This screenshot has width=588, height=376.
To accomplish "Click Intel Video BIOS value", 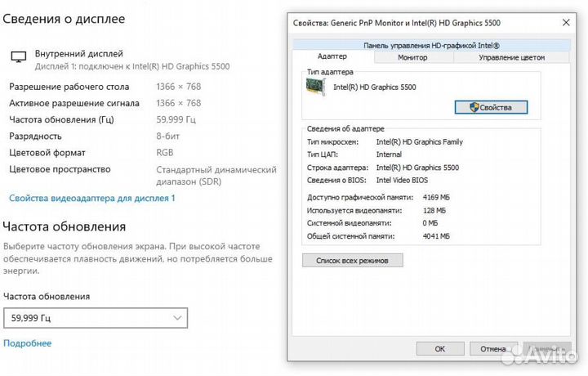I will coord(402,180).
